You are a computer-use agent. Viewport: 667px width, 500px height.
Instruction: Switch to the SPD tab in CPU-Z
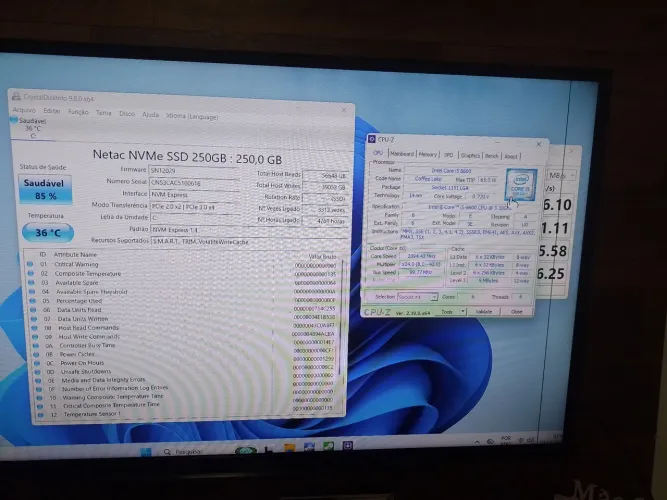click(449, 155)
